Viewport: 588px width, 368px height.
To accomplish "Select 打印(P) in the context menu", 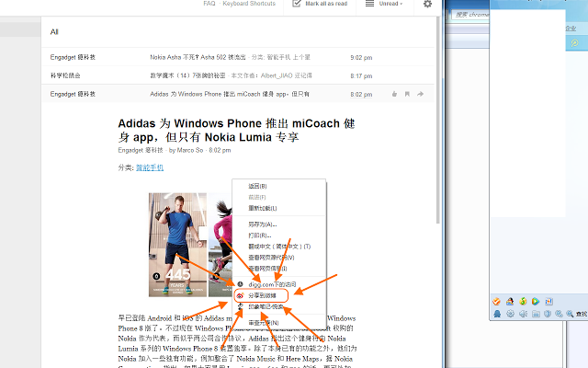I will [x=261, y=235].
